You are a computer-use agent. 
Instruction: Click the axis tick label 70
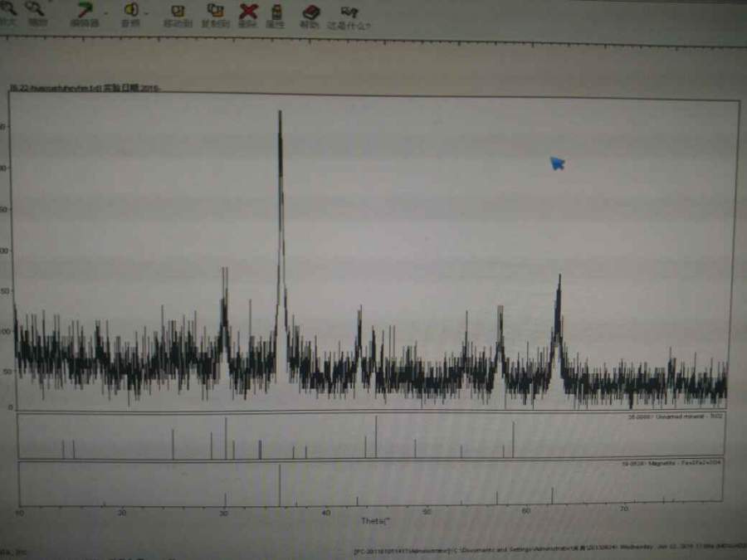coord(624,509)
